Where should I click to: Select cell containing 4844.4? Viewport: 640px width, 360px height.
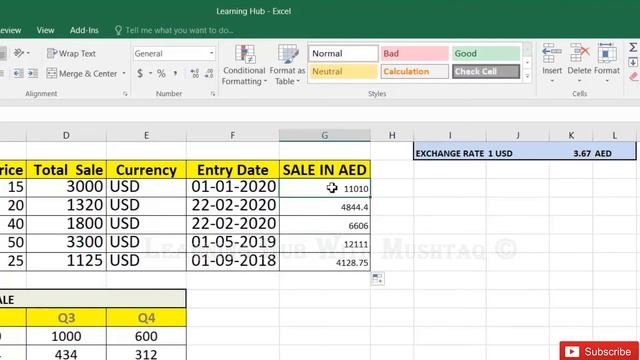point(325,207)
